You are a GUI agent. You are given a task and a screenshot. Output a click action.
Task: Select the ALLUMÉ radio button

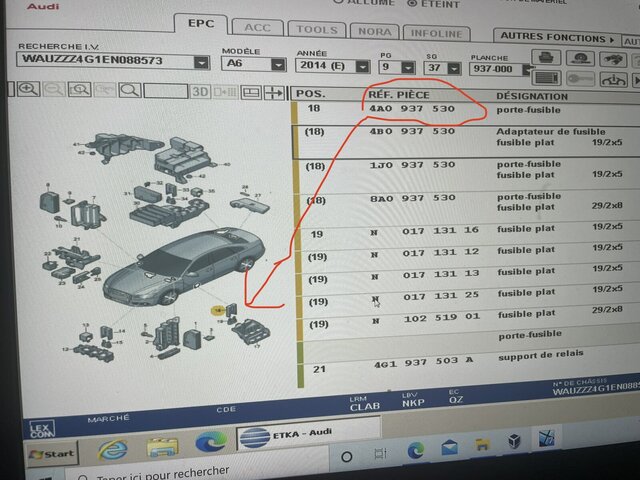point(338,1)
